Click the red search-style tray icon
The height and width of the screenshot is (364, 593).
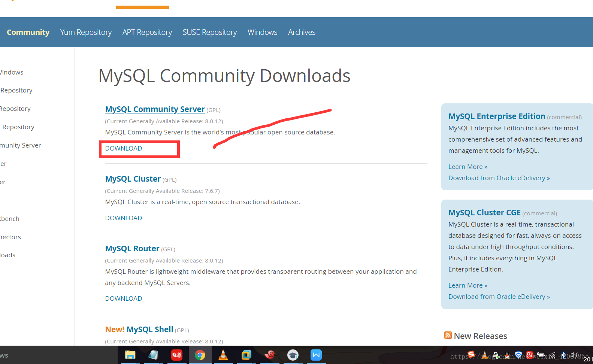(x=530, y=355)
